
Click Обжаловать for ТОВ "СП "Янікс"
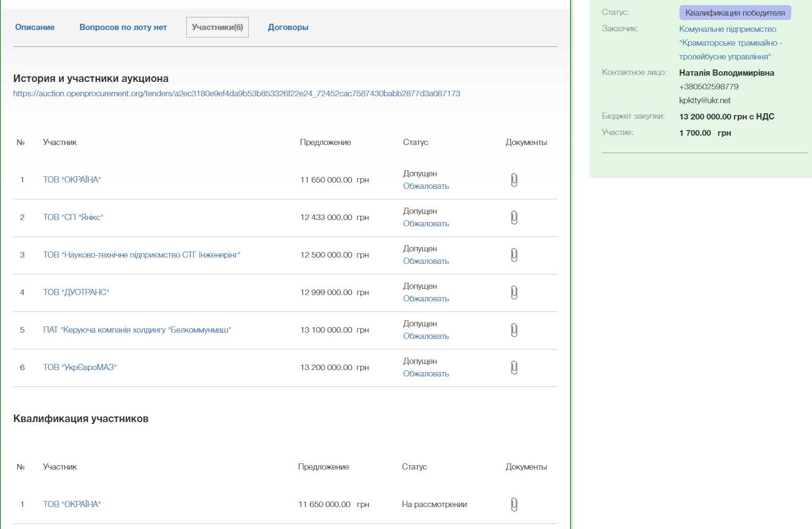pyautogui.click(x=426, y=224)
